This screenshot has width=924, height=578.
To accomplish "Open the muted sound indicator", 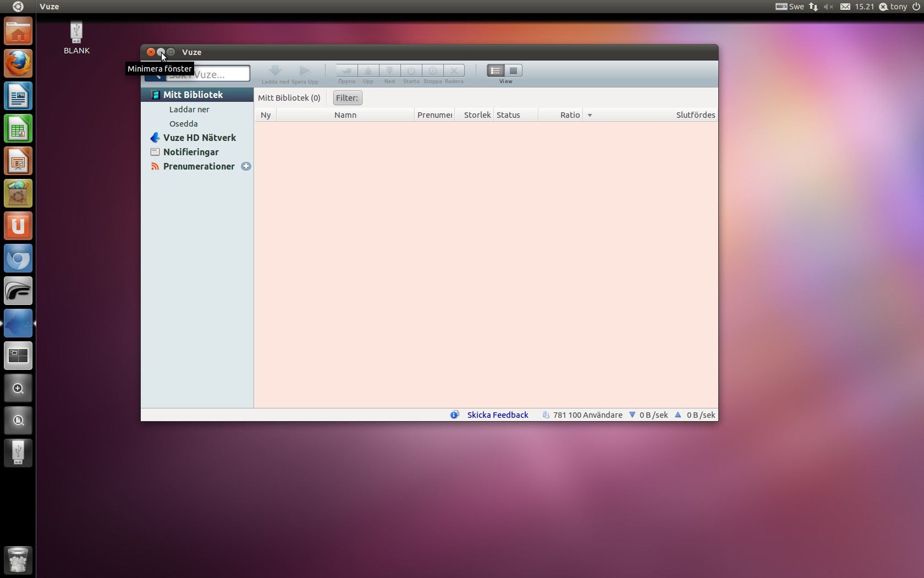I will 829,7.
